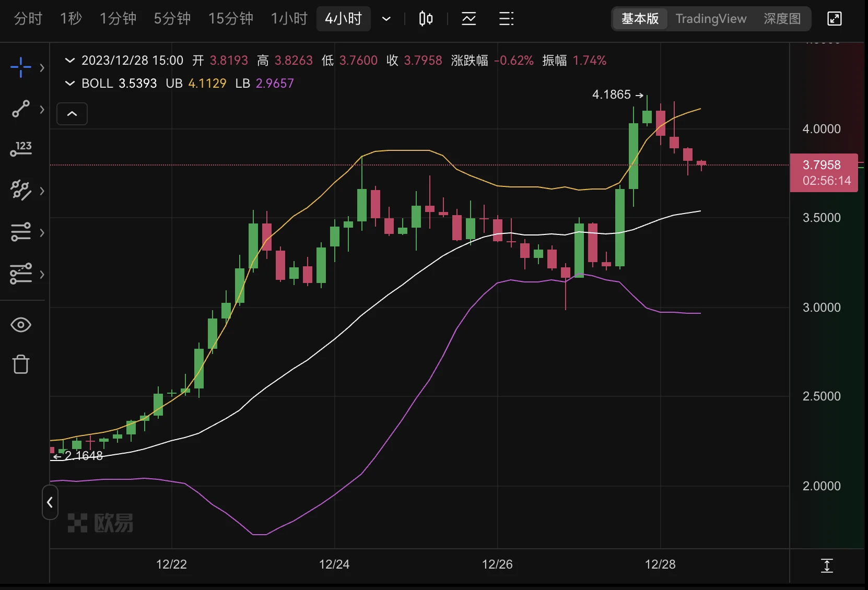Open the indicators line-chart icon

point(468,19)
